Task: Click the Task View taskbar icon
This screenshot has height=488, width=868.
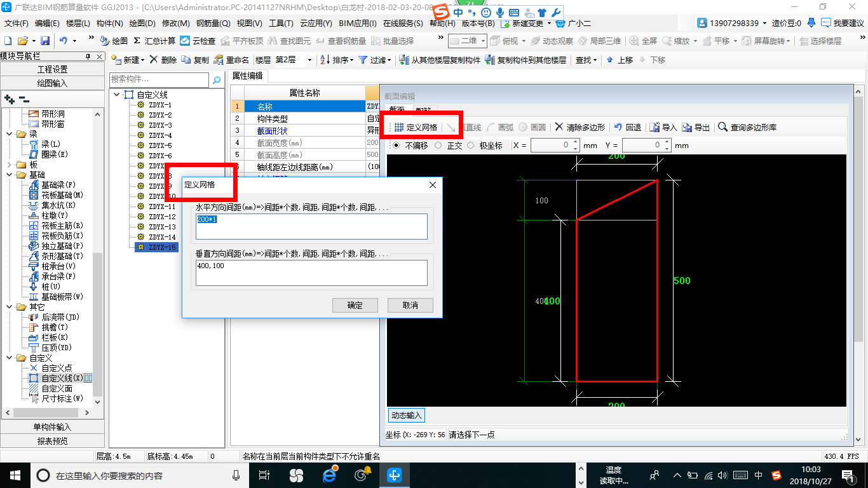Action: coord(265,475)
